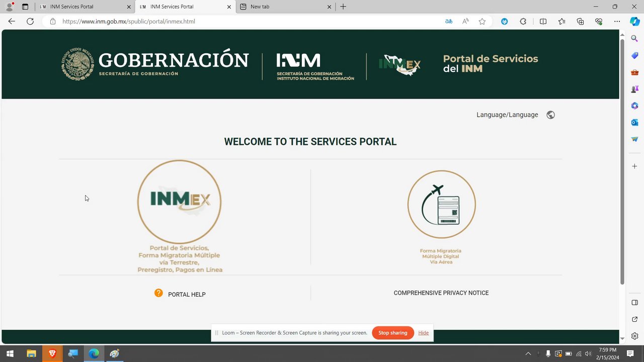Open the Language/Language selector
This screenshot has height=362, width=644.
pos(507,115)
